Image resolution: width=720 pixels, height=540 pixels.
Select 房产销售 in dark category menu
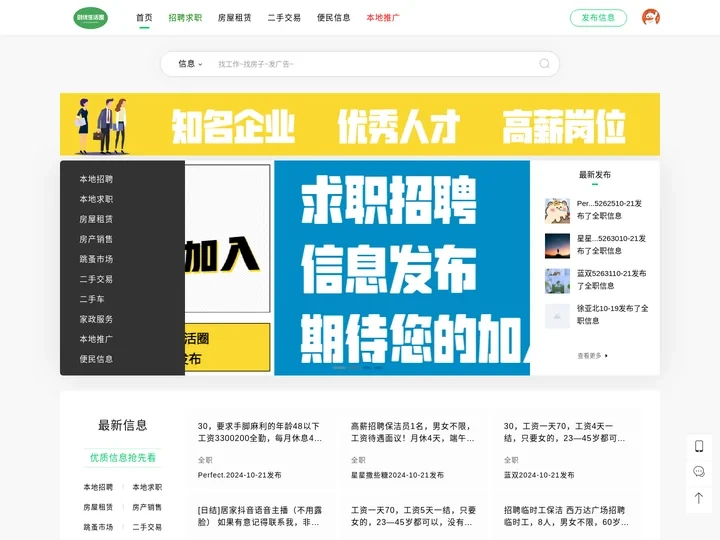point(96,239)
